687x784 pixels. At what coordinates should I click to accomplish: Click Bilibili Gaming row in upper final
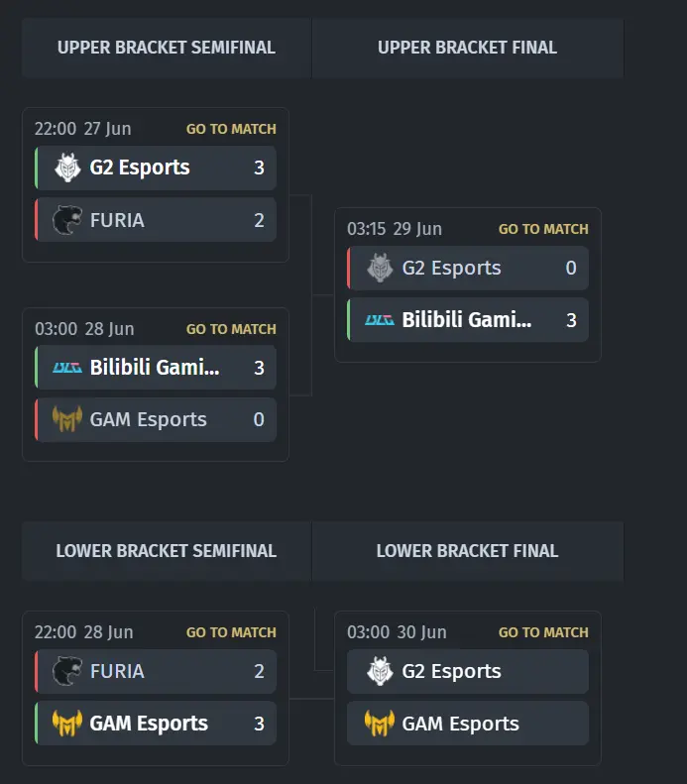[x=468, y=320]
